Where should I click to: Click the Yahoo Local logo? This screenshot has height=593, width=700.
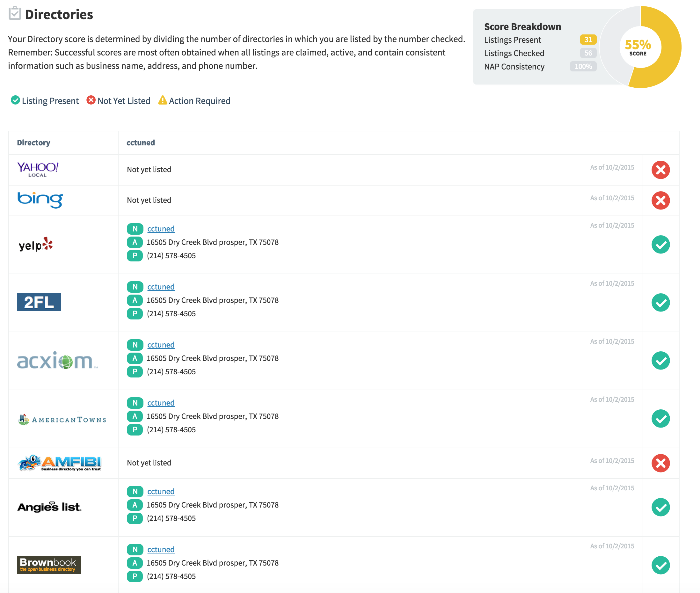(x=38, y=169)
